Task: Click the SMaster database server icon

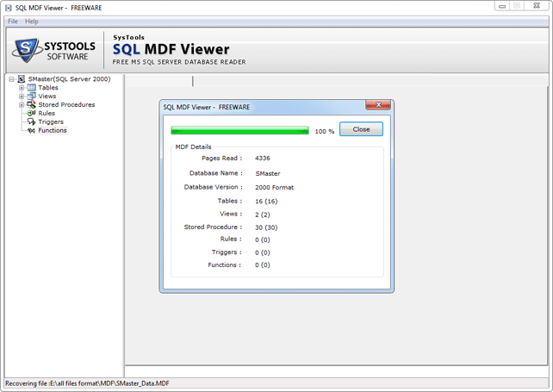Action: [22, 79]
